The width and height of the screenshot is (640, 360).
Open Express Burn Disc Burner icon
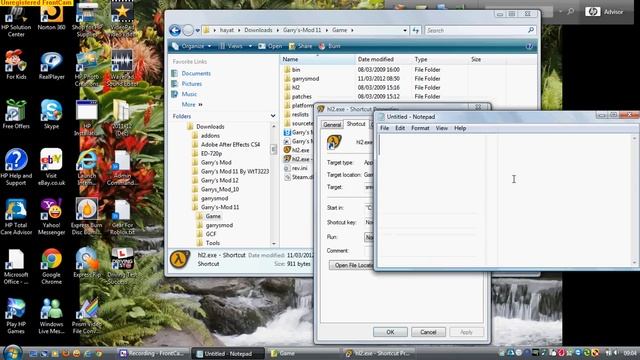[87, 217]
